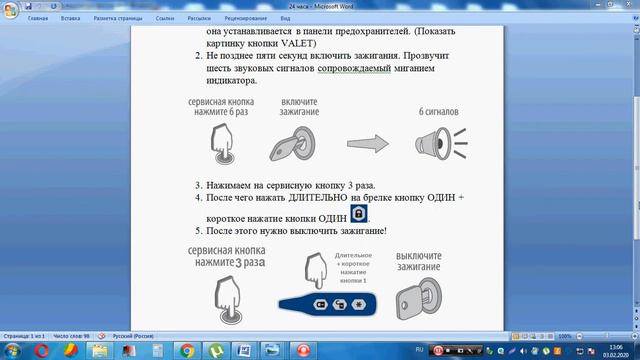
Task: Click the Redo icon in Quick Access toolbar
Action: click(53, 6)
